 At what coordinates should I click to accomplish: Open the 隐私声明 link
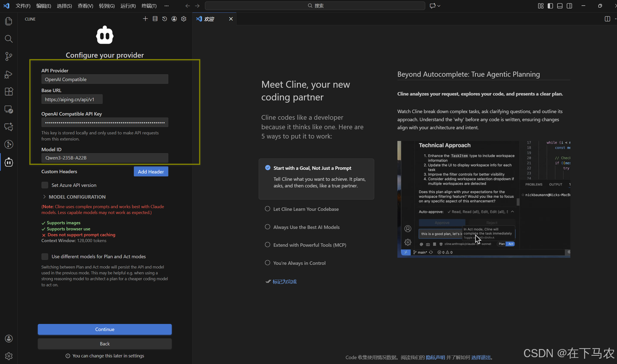pyautogui.click(x=435, y=358)
